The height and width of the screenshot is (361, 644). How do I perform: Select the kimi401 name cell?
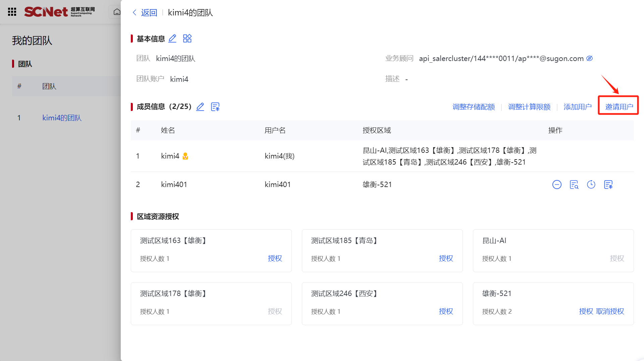(x=174, y=184)
